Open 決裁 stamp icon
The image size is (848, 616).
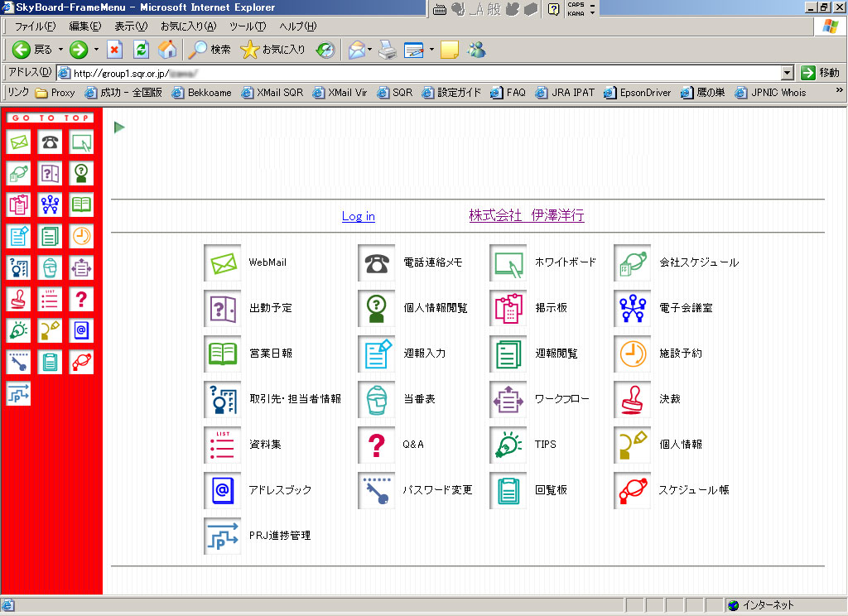632,399
